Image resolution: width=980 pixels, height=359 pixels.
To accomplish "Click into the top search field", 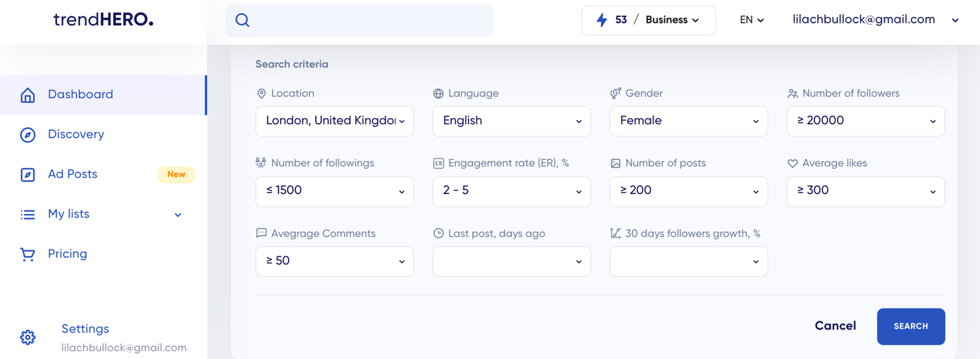I will pyautogui.click(x=370, y=21).
